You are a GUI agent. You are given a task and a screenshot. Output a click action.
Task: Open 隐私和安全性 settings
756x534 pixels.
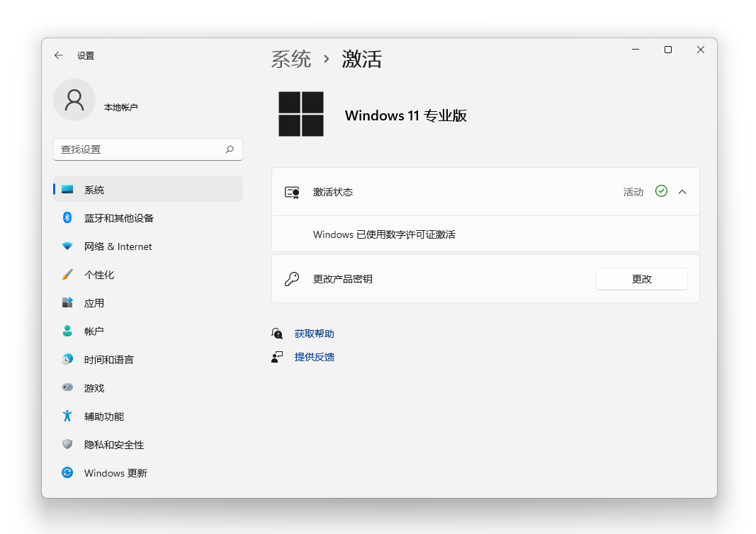[x=148, y=444]
